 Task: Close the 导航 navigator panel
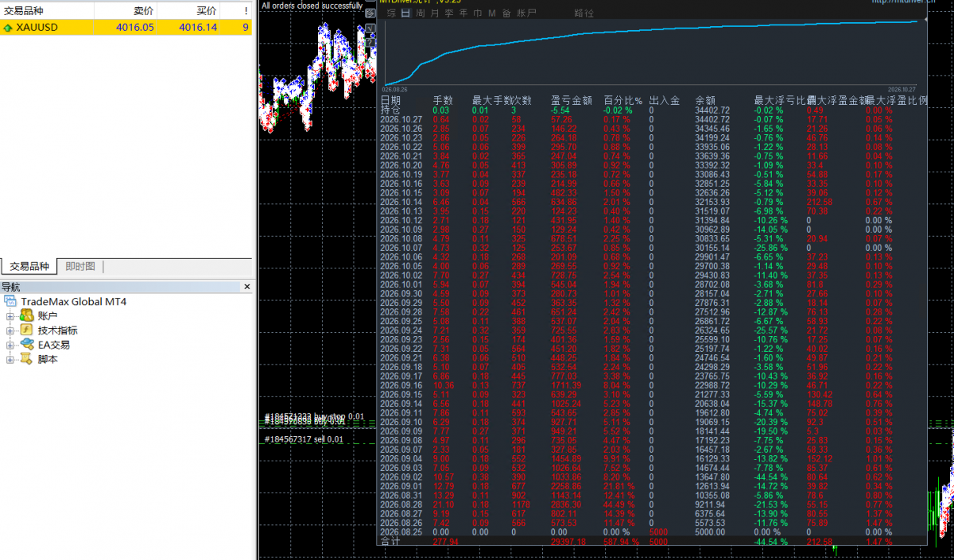click(246, 287)
